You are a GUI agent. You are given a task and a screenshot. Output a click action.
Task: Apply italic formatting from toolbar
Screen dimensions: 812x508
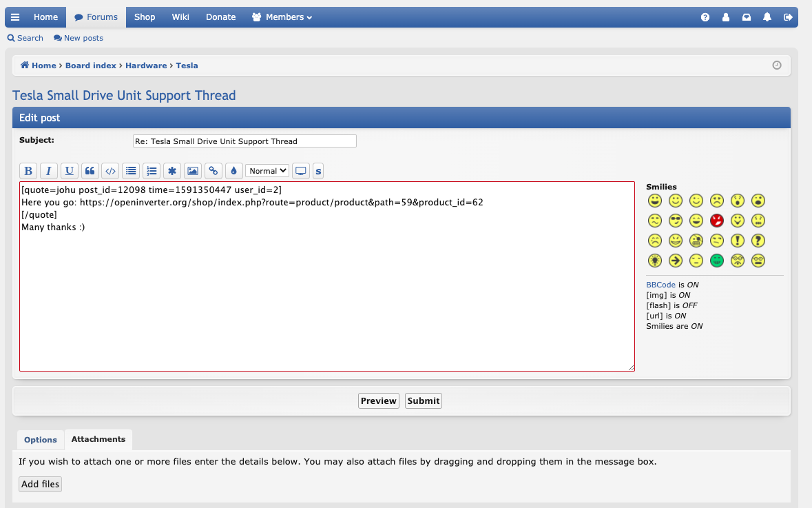tap(49, 171)
